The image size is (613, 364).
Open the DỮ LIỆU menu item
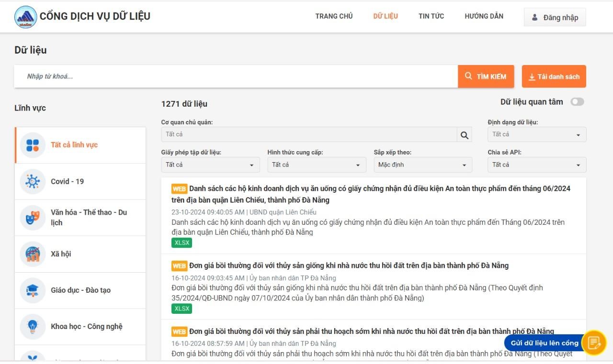[386, 16]
